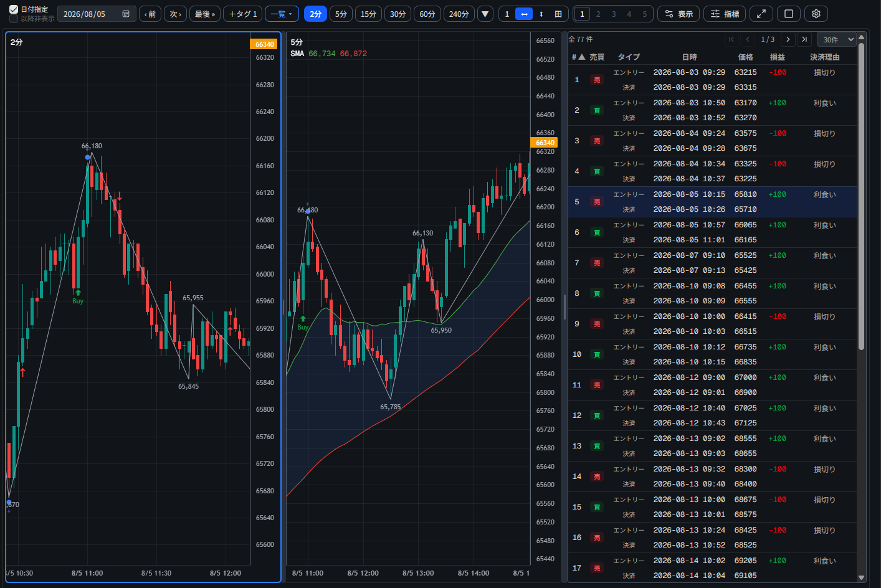Expand the timeframe triangle dropdown
881x588 pixels.
pyautogui.click(x=485, y=14)
